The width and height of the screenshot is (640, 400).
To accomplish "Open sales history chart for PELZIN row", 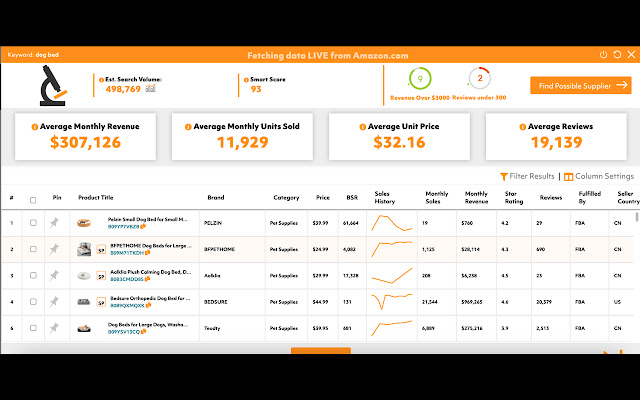I will click(391, 223).
